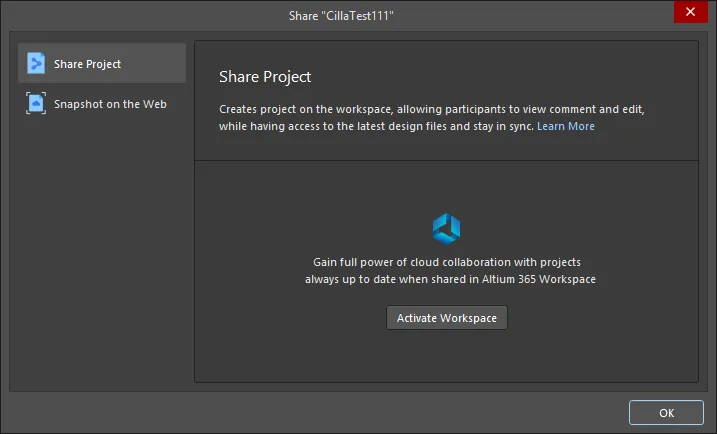This screenshot has width=717, height=434.
Task: Click the Share Project heading text
Action: tap(265, 77)
